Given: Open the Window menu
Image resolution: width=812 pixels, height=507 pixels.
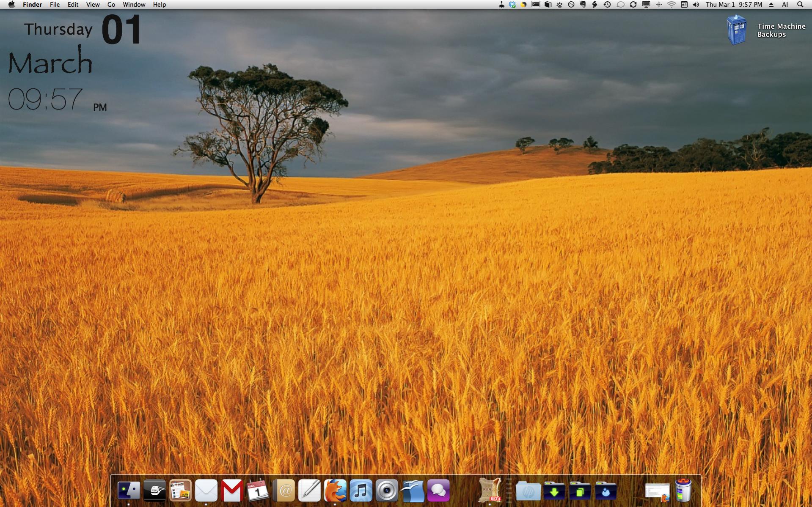Looking at the screenshot, I should tap(134, 4).
